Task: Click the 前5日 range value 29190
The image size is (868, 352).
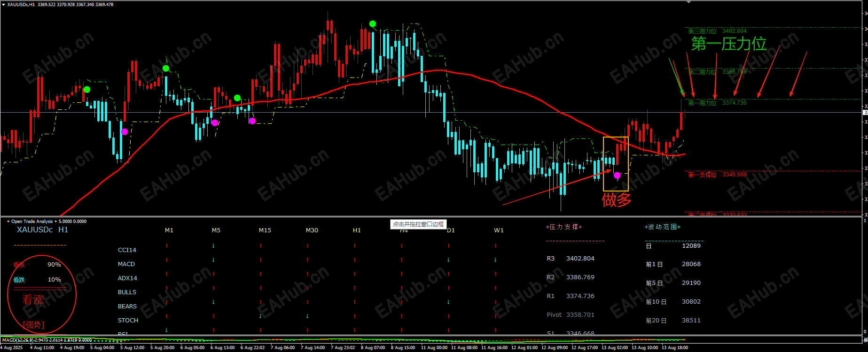Action: [x=691, y=283]
